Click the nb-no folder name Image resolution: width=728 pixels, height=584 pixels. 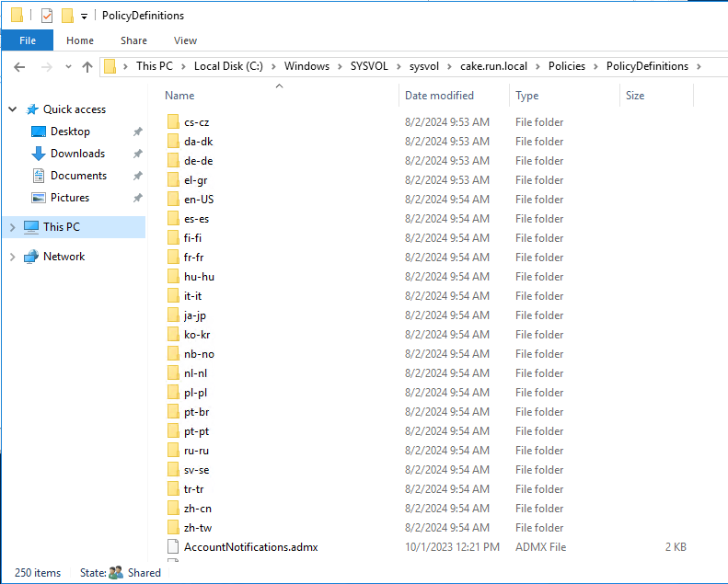click(x=199, y=354)
